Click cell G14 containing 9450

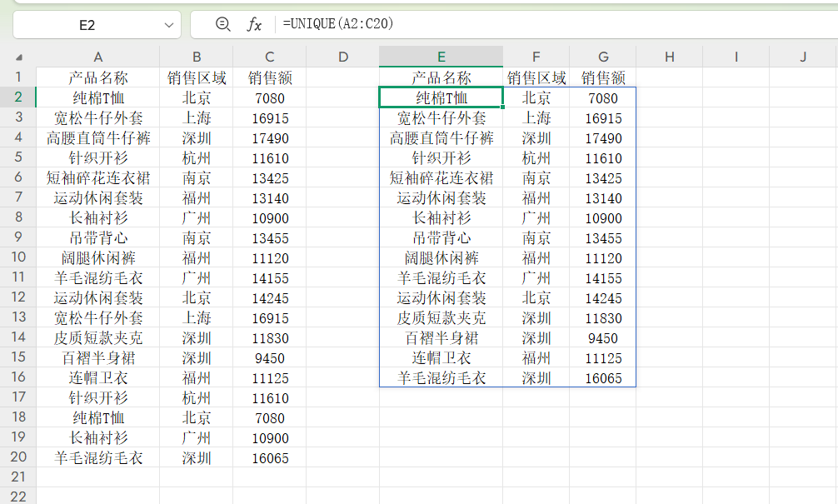click(602, 337)
